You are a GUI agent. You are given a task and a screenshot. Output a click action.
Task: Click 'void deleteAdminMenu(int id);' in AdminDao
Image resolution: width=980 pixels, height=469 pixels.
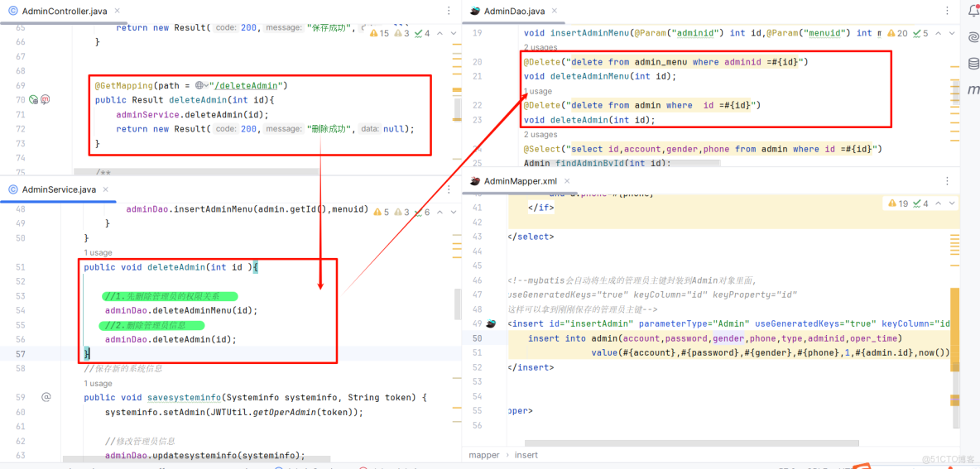600,76
